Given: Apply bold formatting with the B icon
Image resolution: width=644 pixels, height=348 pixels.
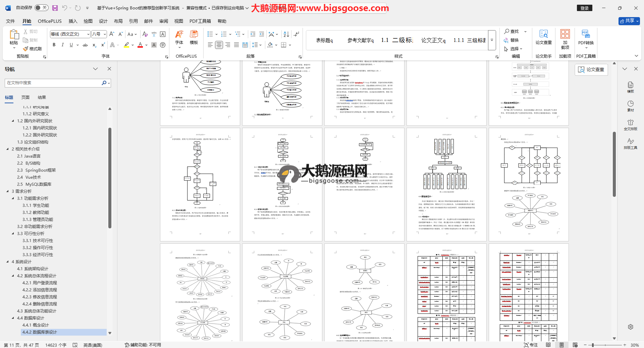Looking at the screenshot, I should point(54,45).
